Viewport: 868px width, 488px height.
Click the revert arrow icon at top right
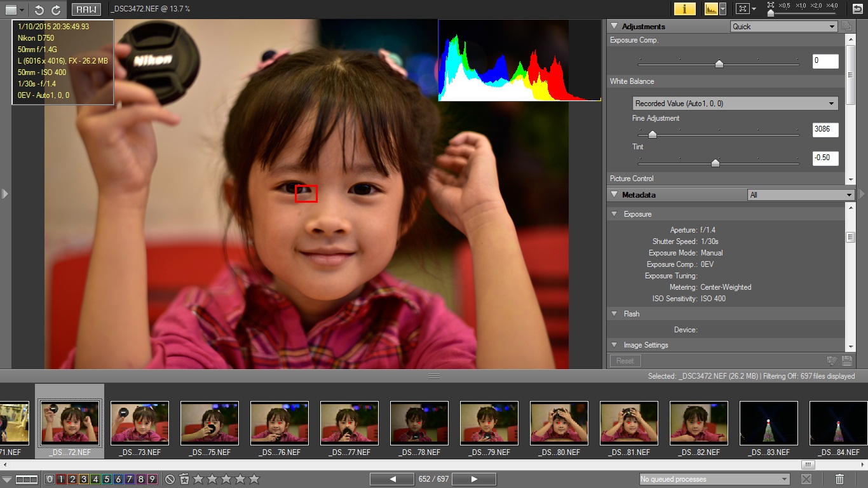[x=857, y=9]
